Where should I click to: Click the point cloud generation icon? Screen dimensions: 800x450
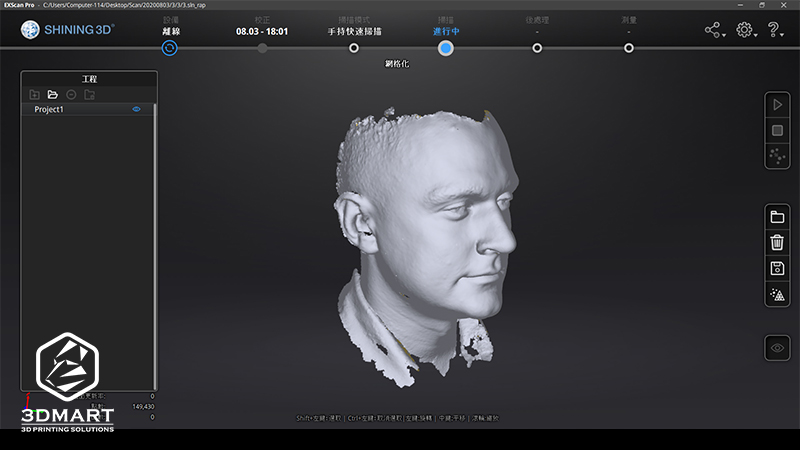pyautogui.click(x=777, y=157)
